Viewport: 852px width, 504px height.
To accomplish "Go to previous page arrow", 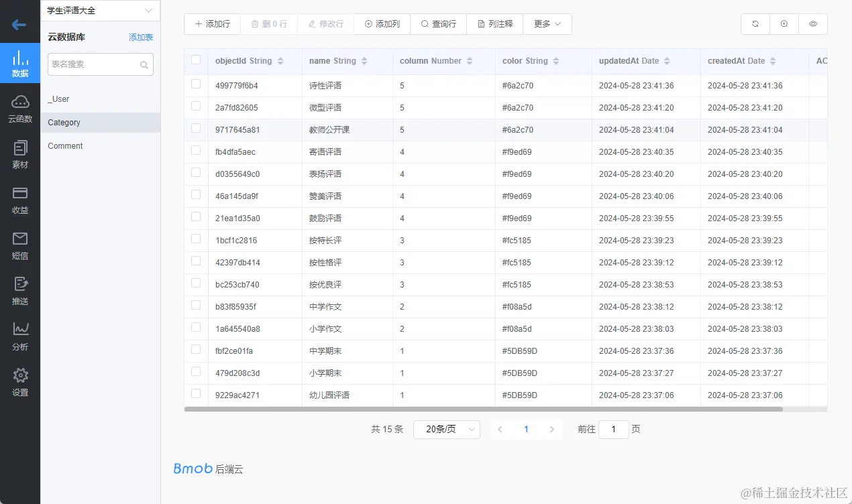I will click(500, 429).
